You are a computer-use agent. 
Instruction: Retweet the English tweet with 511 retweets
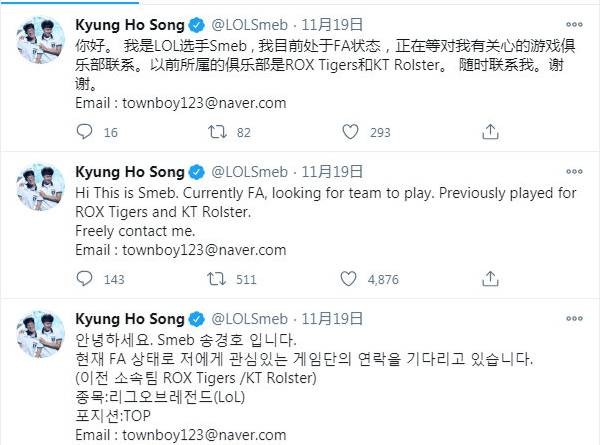pos(214,279)
